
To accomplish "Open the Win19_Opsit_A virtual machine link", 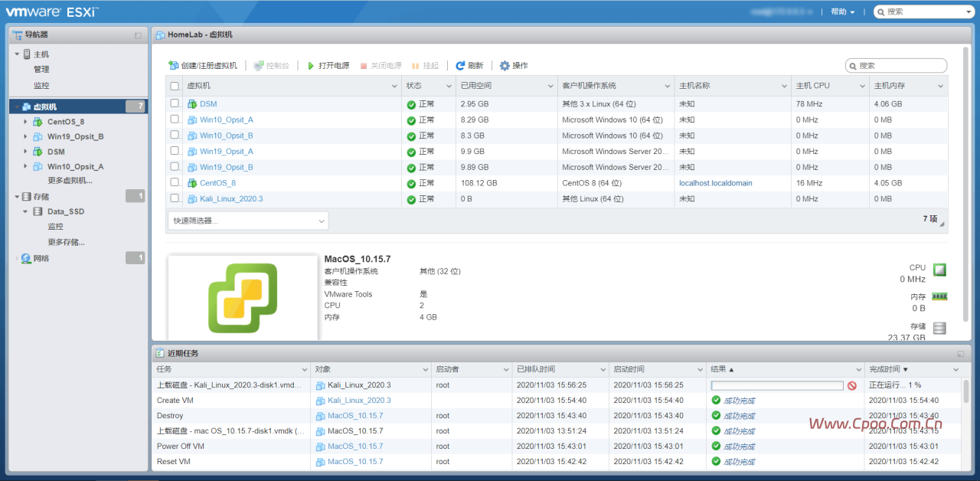I will click(x=227, y=152).
